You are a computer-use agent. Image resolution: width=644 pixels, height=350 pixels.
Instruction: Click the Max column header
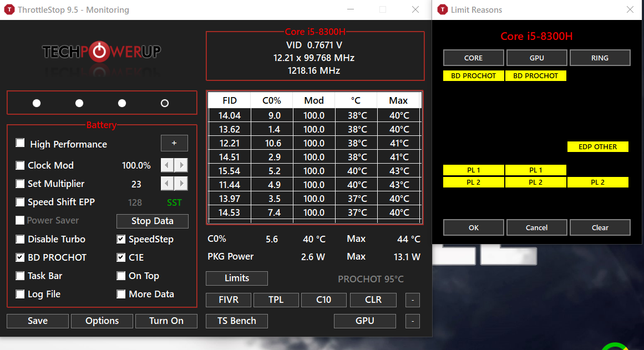pyautogui.click(x=398, y=100)
